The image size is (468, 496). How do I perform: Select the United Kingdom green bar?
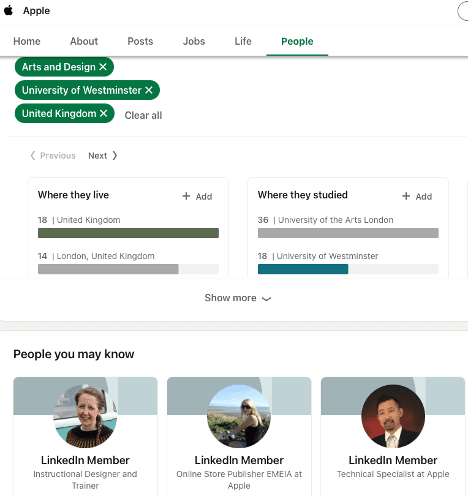pyautogui.click(x=128, y=233)
